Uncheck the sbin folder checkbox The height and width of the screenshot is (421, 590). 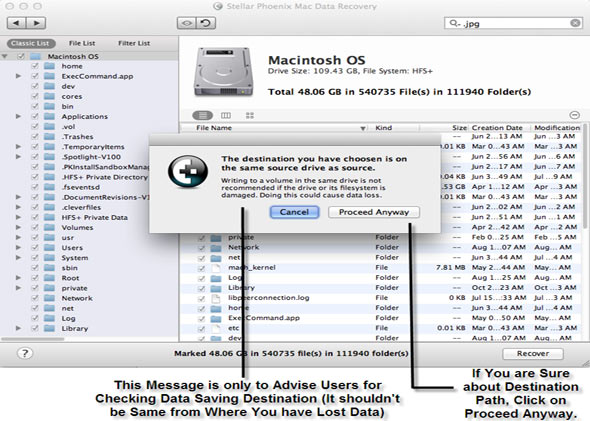35,268
